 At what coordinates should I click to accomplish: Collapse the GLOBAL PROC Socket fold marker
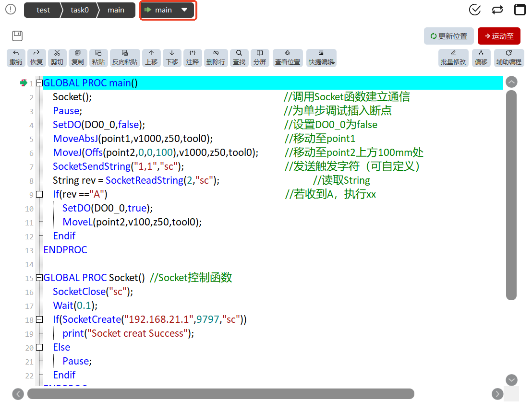click(x=39, y=278)
